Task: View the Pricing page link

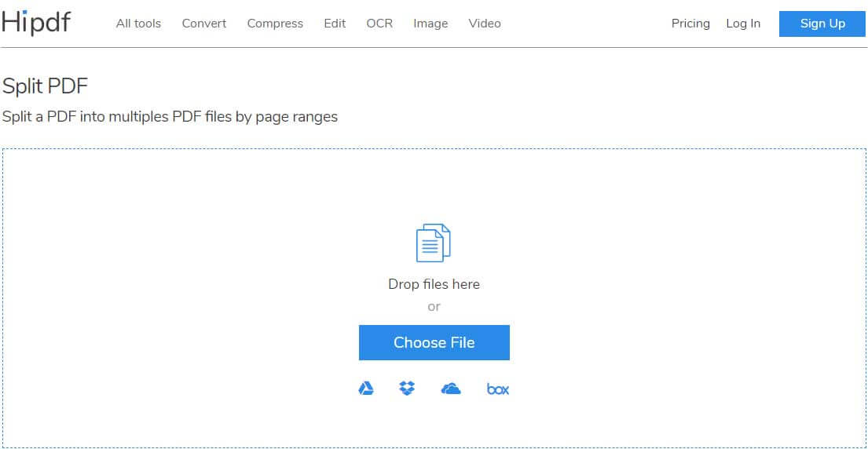Action: pyautogui.click(x=690, y=24)
